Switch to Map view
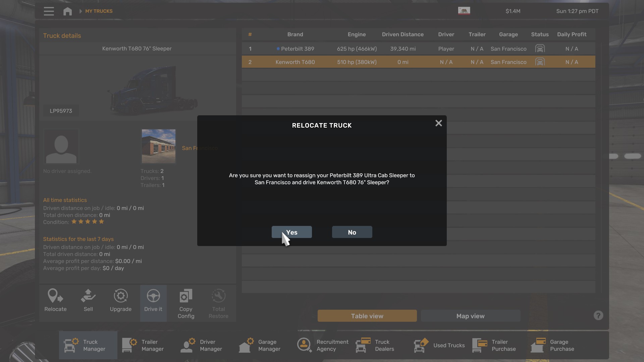This screenshot has width=644, height=362. click(x=471, y=316)
